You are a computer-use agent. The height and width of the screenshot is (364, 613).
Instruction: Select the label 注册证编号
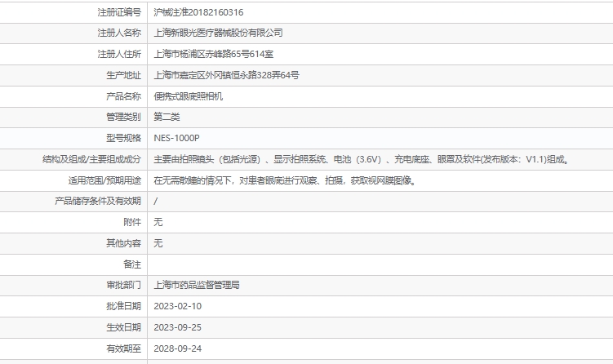pos(119,12)
